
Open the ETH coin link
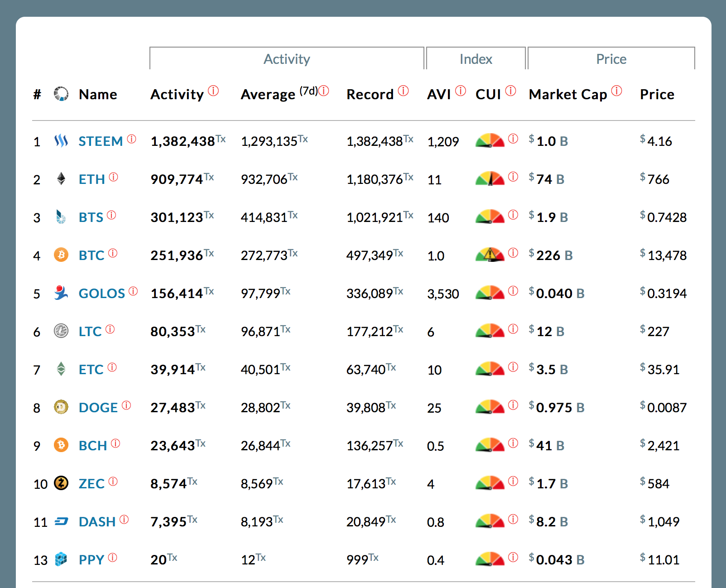click(92, 179)
